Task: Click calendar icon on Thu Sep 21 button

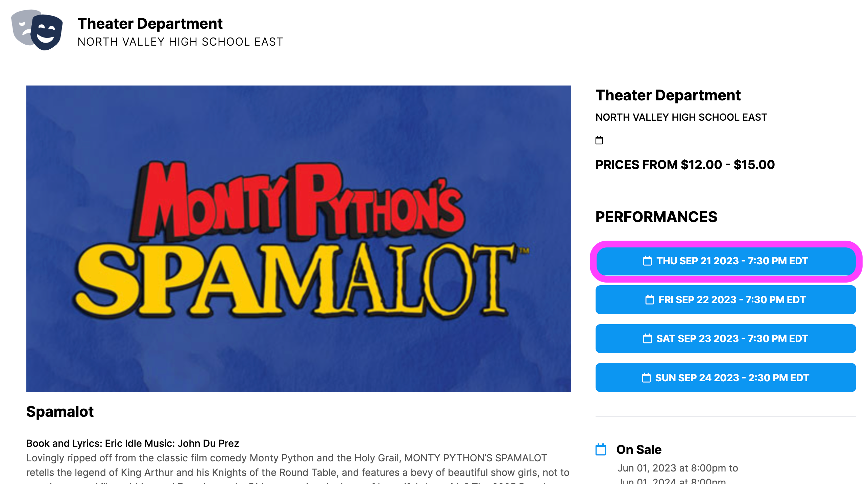Action: (647, 261)
